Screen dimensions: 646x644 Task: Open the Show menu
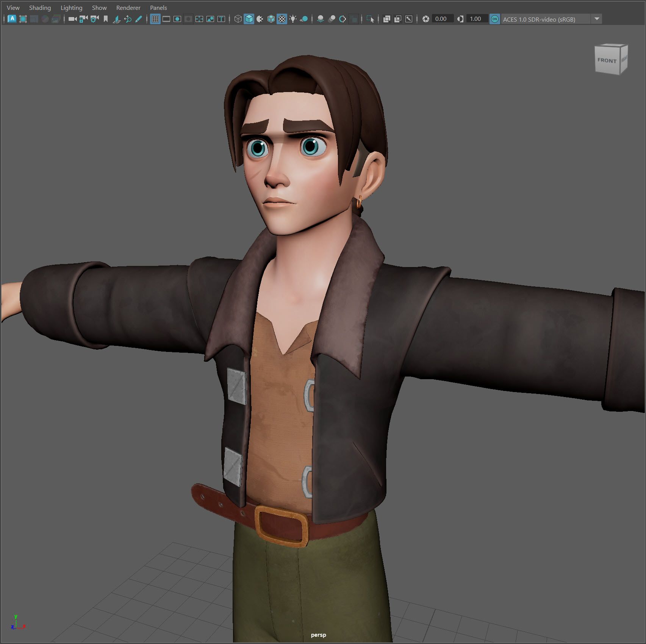coord(99,8)
